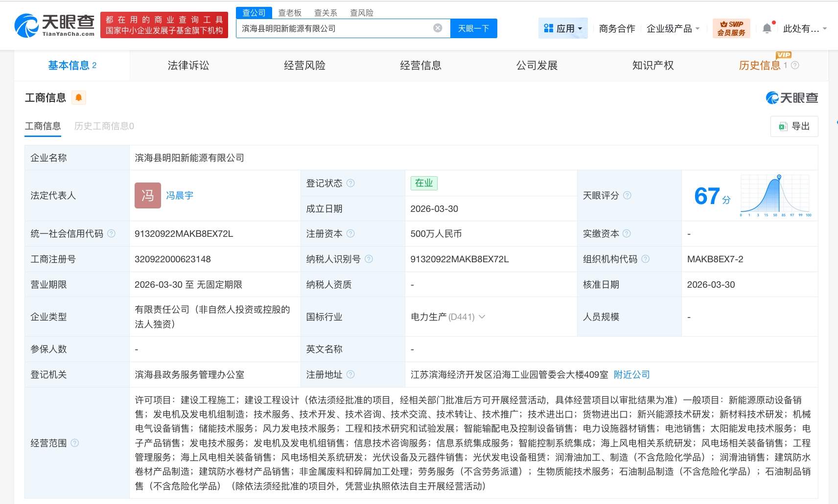Click the company name search input field
The width and height of the screenshot is (838, 504).
tap(338, 28)
